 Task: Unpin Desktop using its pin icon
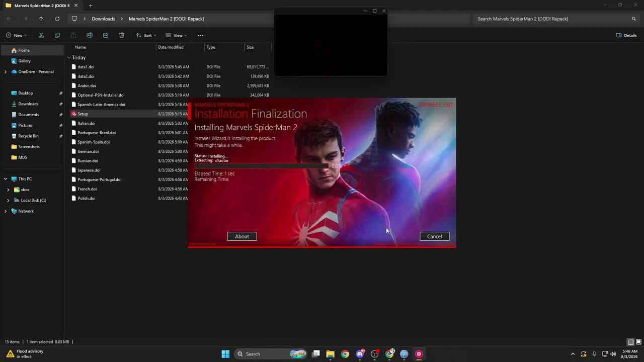[61, 93]
